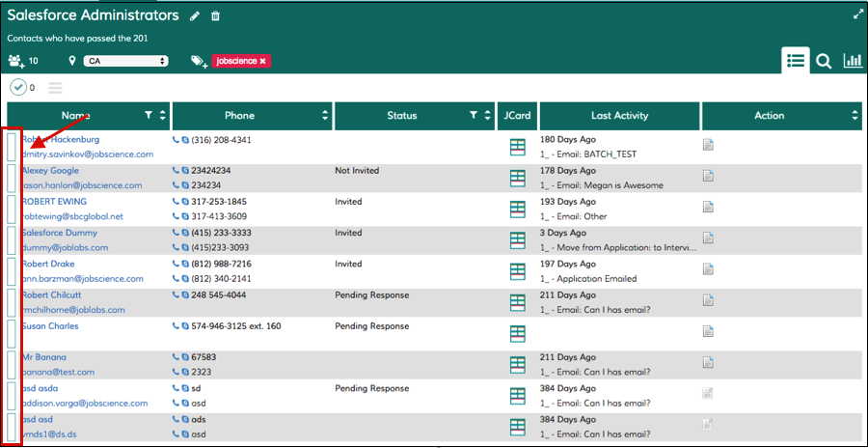868x448 pixels.
Task: Open the CA location dropdown
Action: pos(125,61)
